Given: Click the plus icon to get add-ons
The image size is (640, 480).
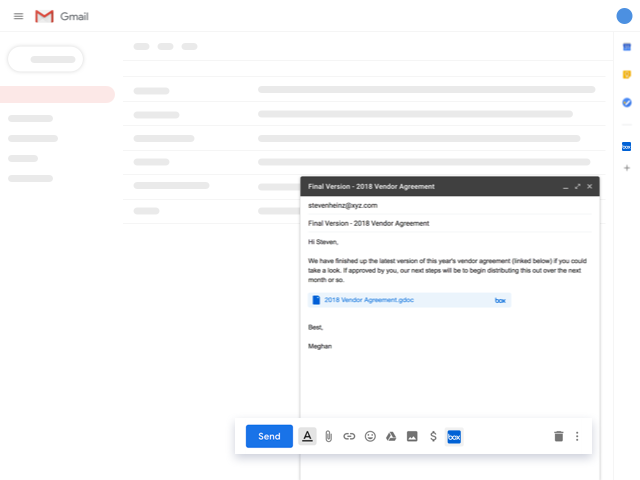Looking at the screenshot, I should click(627, 168).
